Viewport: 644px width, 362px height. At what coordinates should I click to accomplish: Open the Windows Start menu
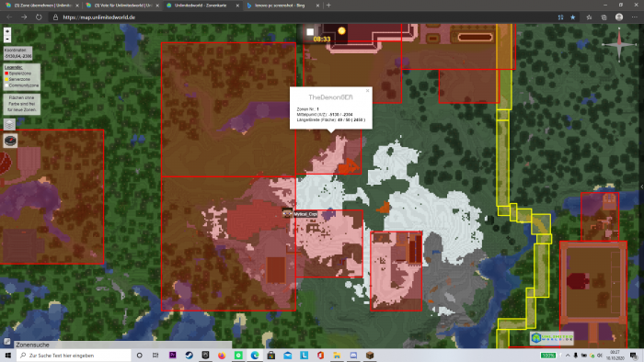pos(7,356)
